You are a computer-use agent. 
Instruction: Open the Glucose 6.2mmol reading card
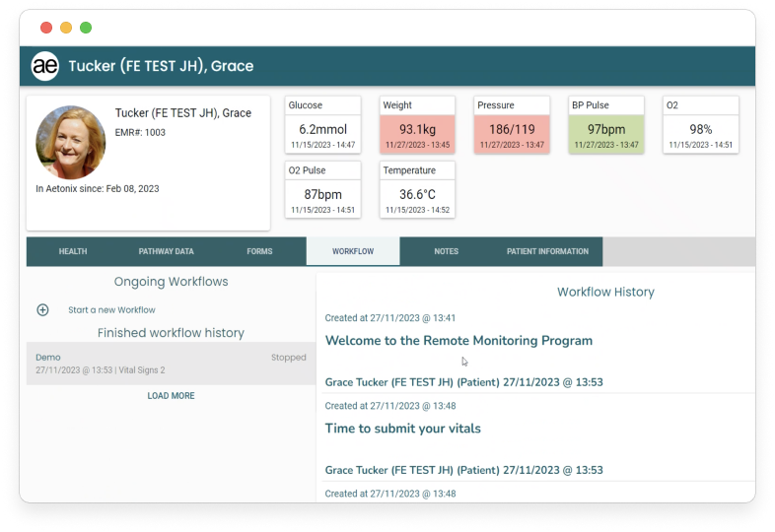coord(321,125)
